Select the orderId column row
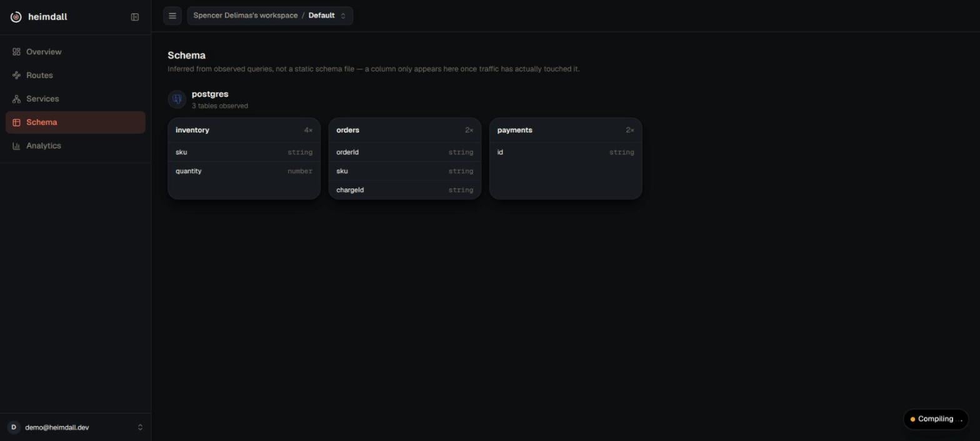The height and width of the screenshot is (441, 980). click(x=405, y=152)
